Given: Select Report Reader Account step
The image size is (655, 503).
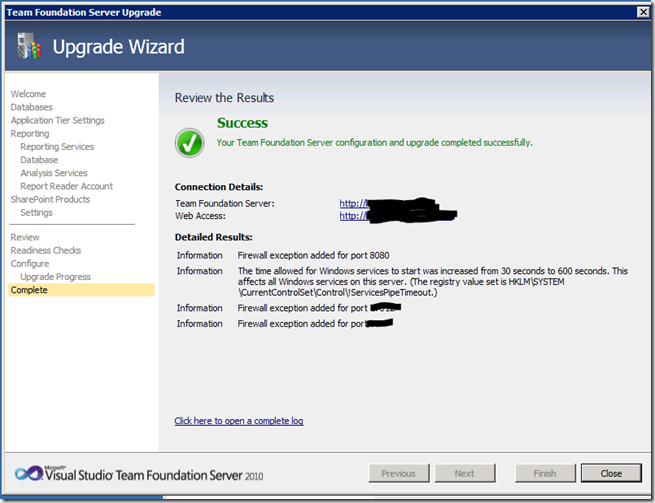Looking at the screenshot, I should pos(66,186).
